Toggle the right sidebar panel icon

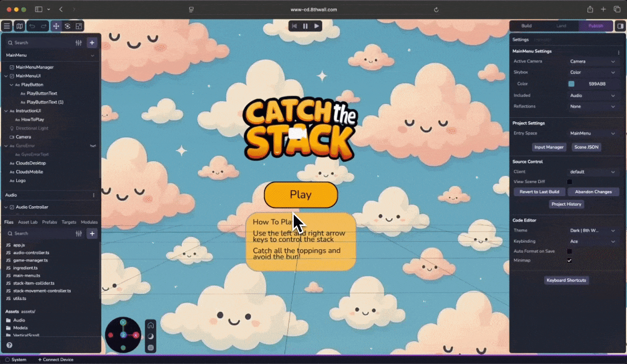click(x=620, y=26)
